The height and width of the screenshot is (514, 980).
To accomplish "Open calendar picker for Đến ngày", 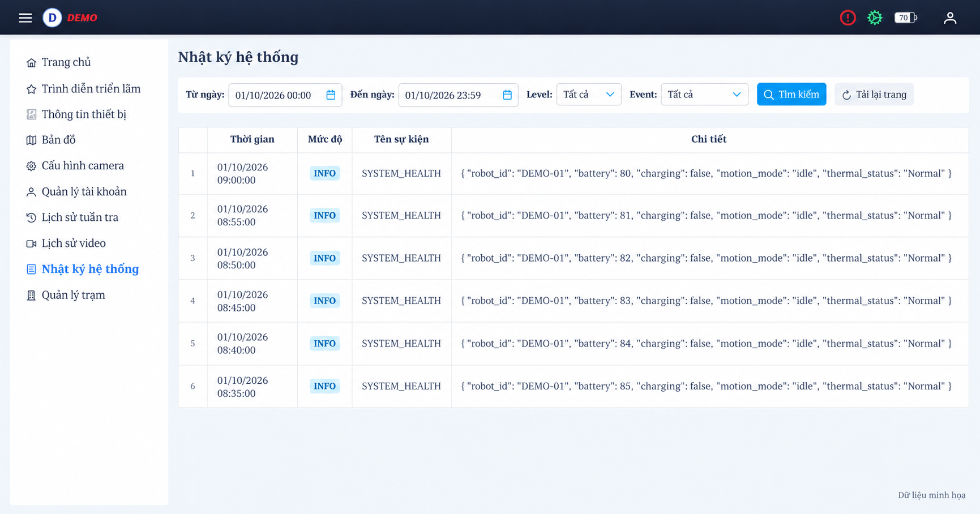I will click(507, 95).
